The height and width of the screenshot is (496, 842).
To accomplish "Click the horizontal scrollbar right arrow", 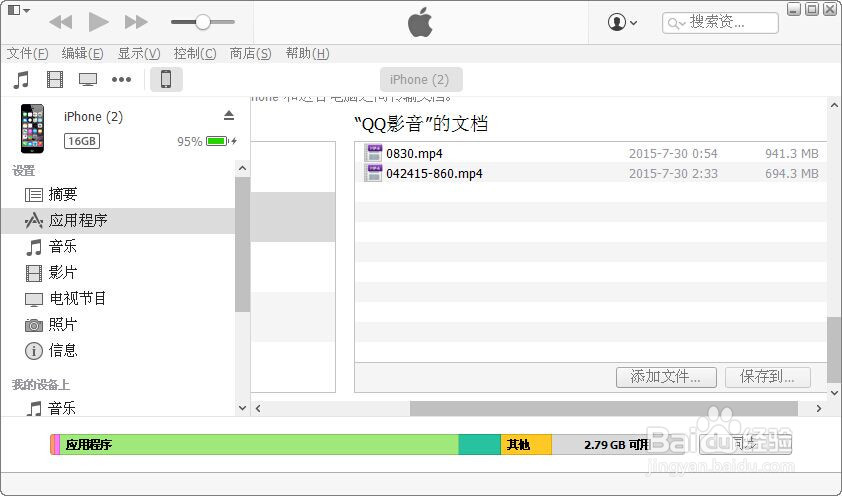I will click(x=818, y=409).
